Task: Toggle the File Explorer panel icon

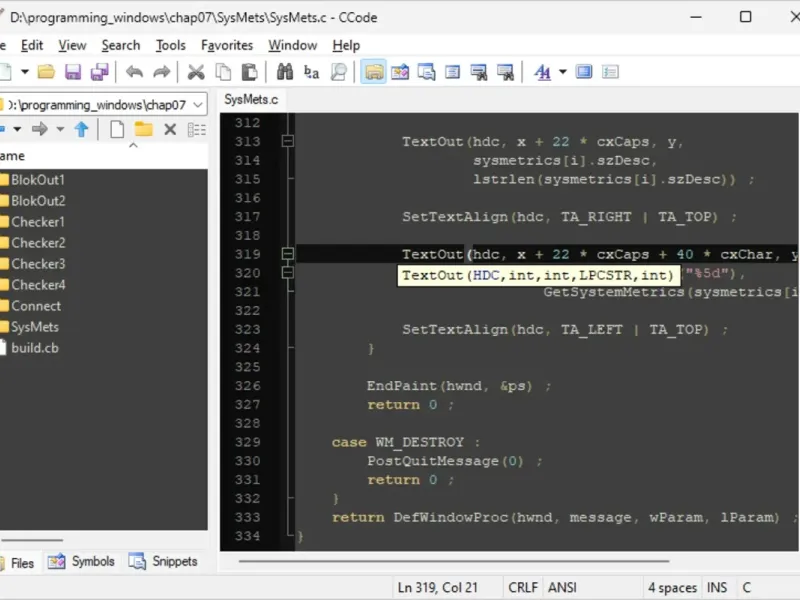Action: click(x=373, y=72)
